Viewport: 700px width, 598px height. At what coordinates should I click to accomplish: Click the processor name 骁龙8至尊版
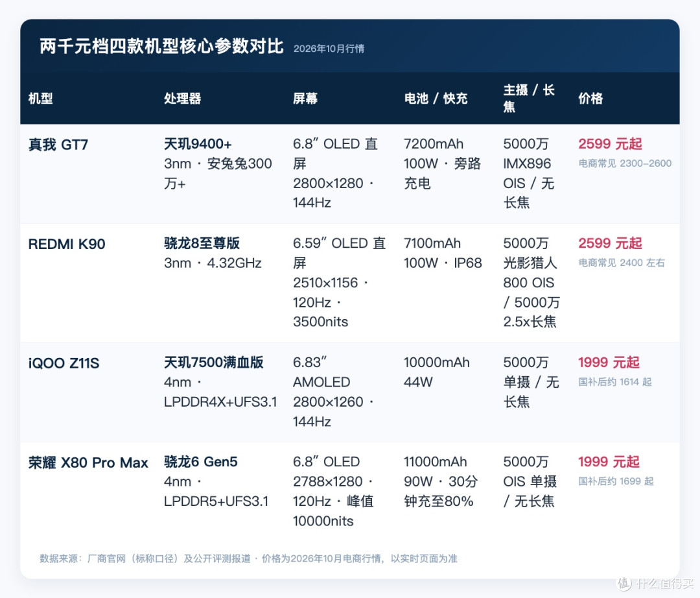coord(202,243)
